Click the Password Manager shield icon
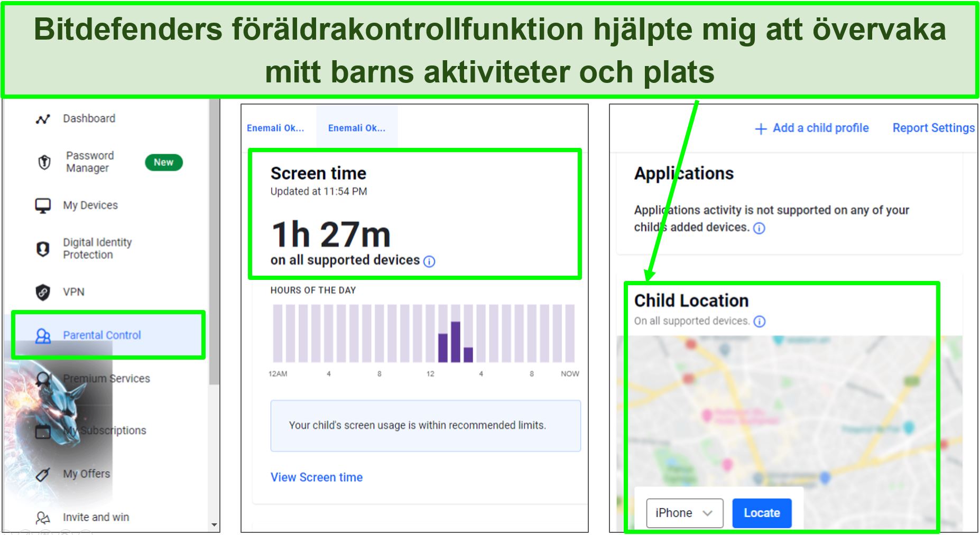The image size is (980, 535). (44, 162)
